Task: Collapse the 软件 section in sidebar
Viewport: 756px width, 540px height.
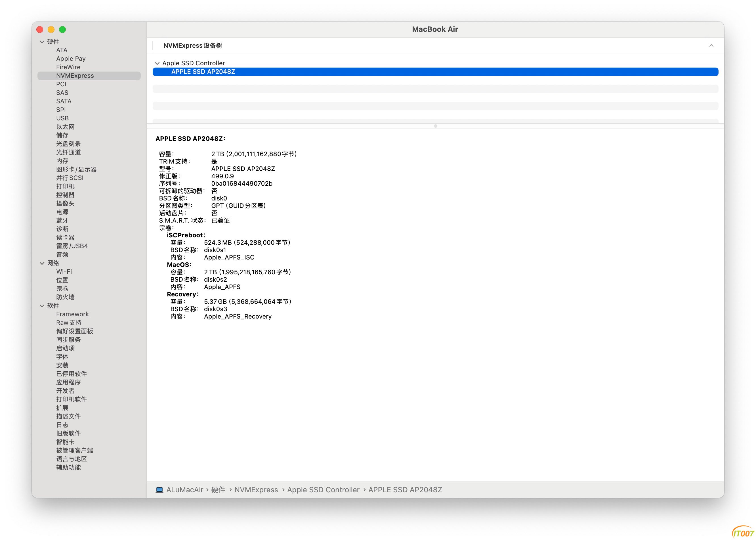Action: pyautogui.click(x=42, y=305)
